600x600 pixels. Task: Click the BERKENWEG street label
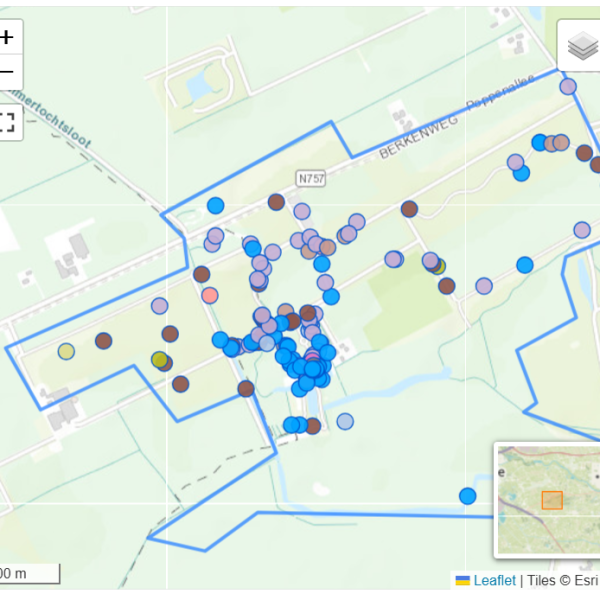[x=410, y=144]
